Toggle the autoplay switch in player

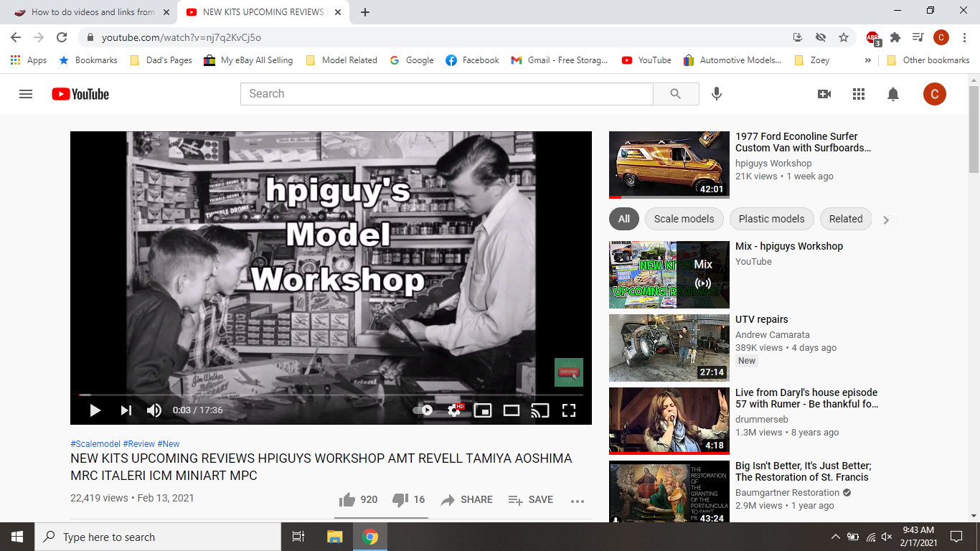point(423,410)
